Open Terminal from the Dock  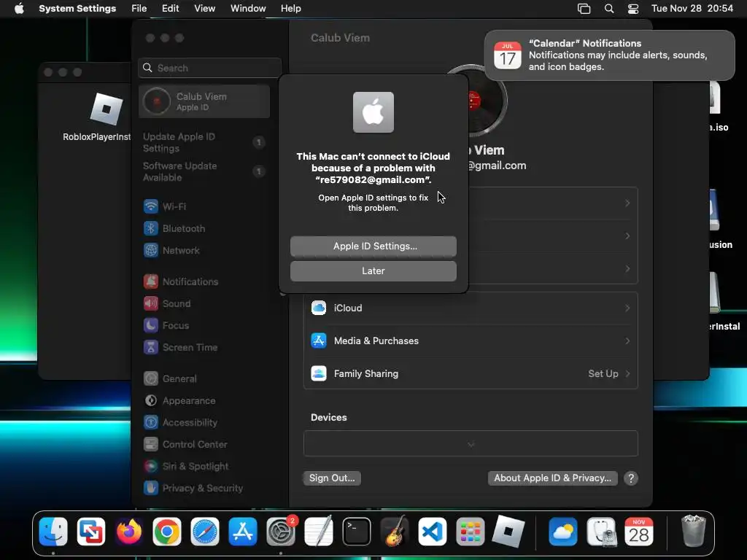pos(356,532)
